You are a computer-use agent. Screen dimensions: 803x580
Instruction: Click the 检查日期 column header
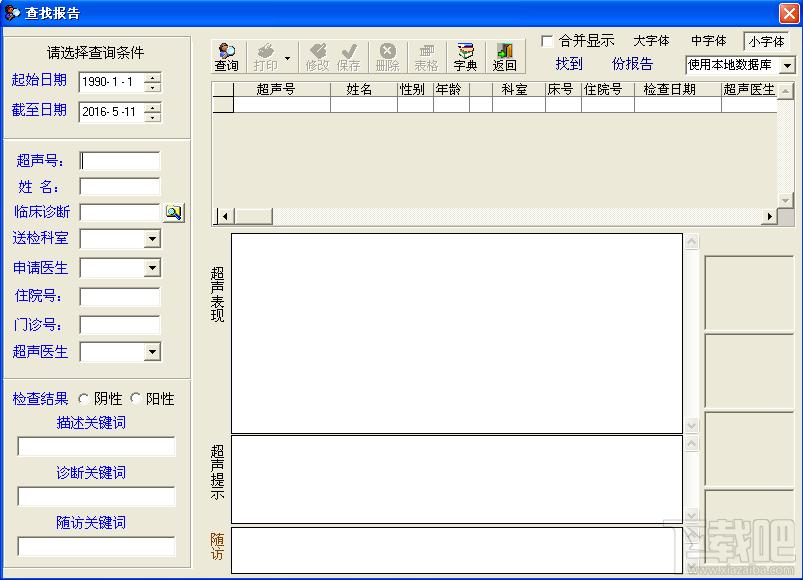click(x=678, y=89)
